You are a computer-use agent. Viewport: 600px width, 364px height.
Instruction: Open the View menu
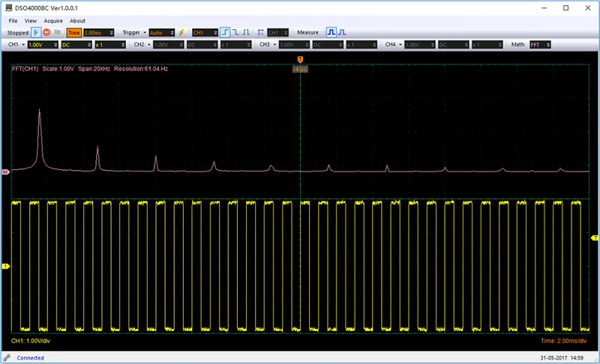[31, 21]
